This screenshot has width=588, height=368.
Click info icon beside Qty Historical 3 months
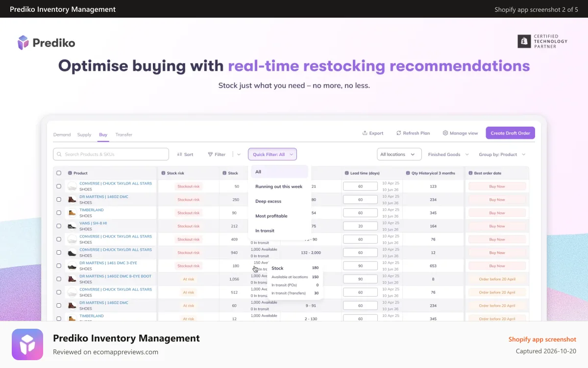[408, 173]
